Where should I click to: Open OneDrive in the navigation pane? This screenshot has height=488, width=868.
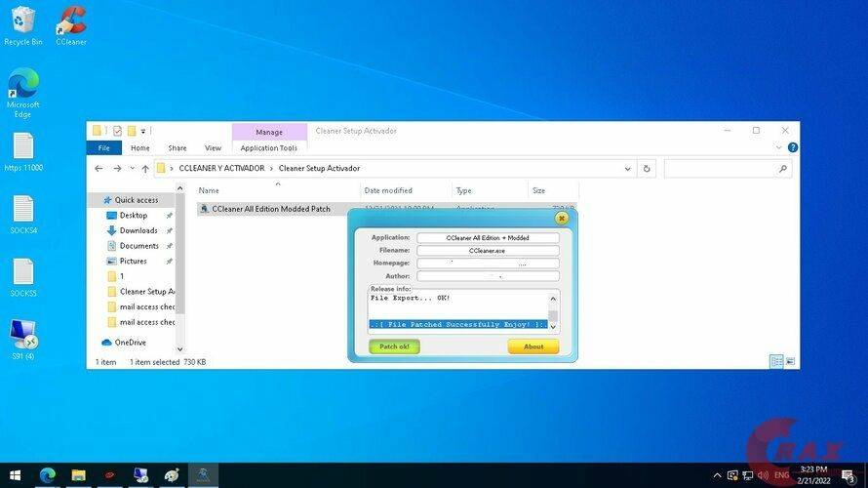(x=130, y=343)
